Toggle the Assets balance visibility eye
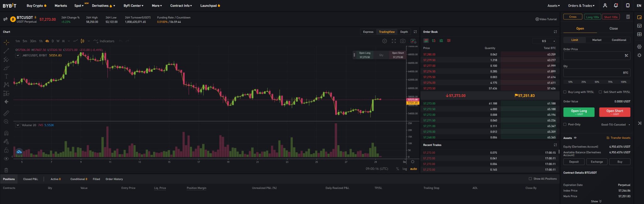 click(x=575, y=138)
